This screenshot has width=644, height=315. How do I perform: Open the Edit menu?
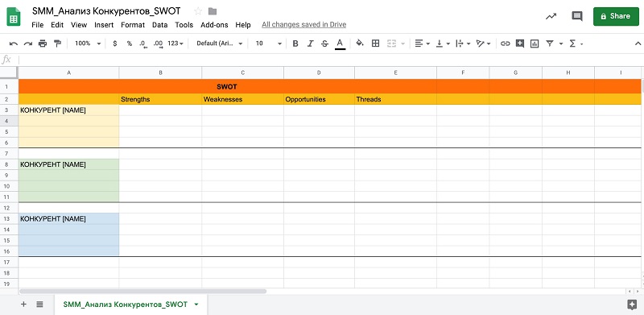[x=57, y=25]
